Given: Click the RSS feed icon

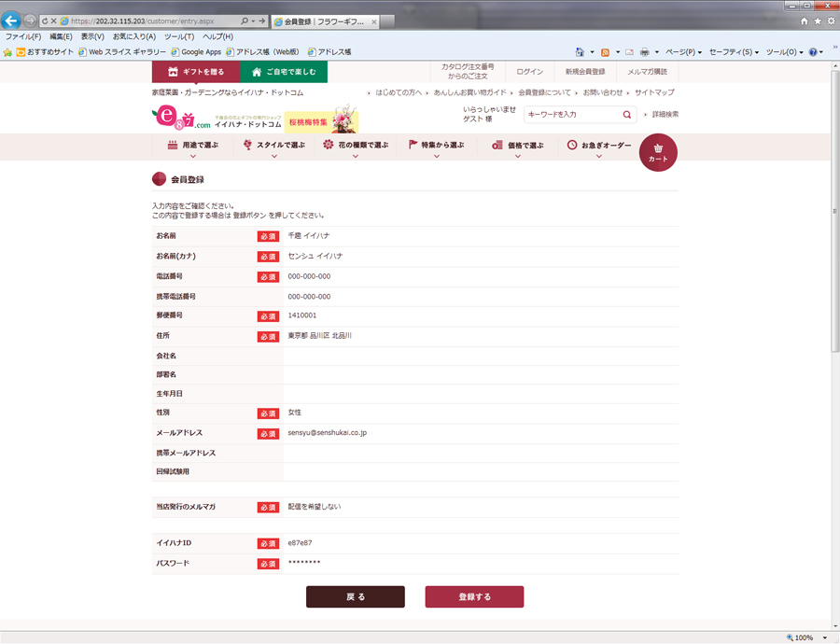Looking at the screenshot, I should pos(605,52).
